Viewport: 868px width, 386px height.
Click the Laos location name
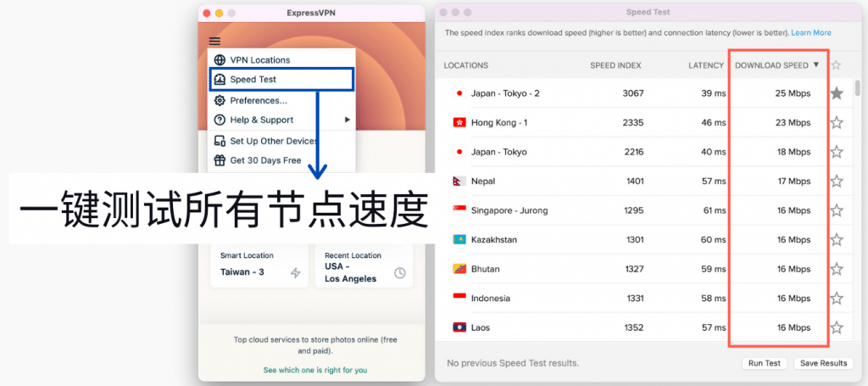click(480, 327)
